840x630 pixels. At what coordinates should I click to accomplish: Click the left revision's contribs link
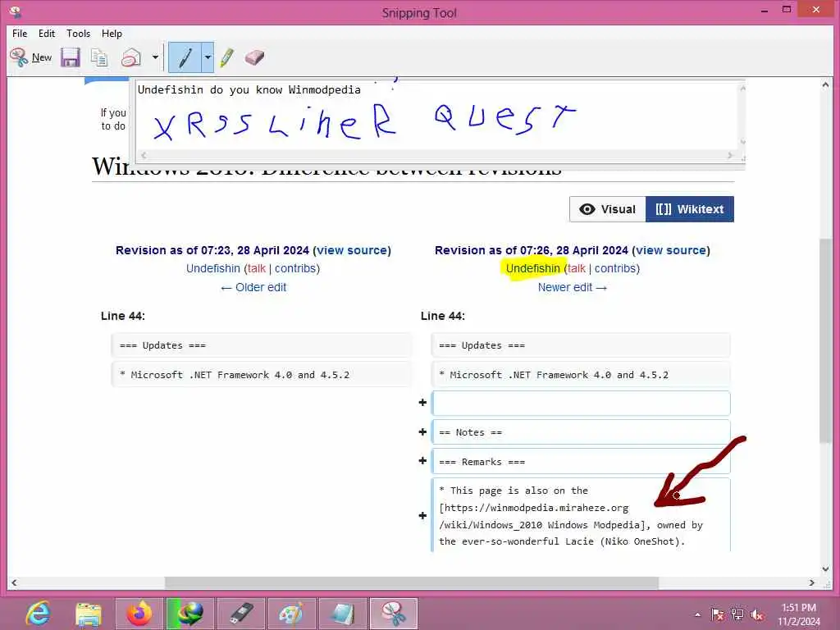click(x=295, y=268)
